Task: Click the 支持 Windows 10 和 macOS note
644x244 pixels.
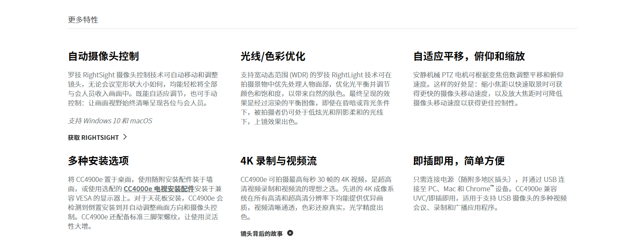Action: (x=110, y=121)
